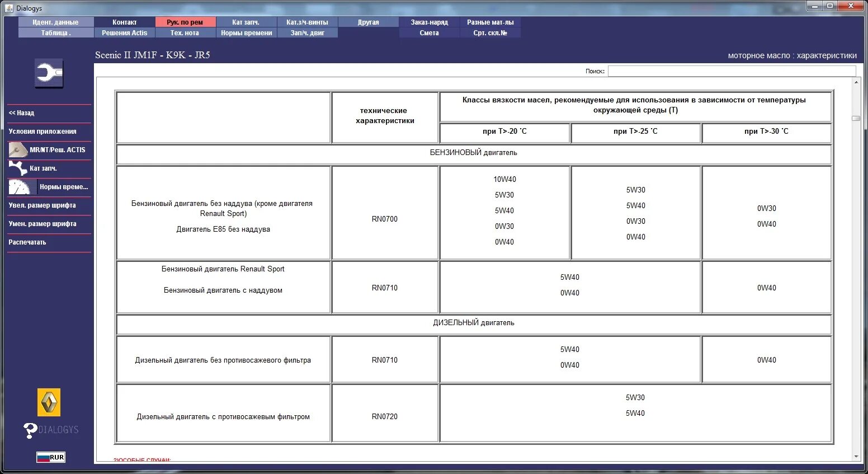Click the при T>-25 °C column header
Image resolution: width=868 pixels, height=474 pixels.
click(x=636, y=133)
